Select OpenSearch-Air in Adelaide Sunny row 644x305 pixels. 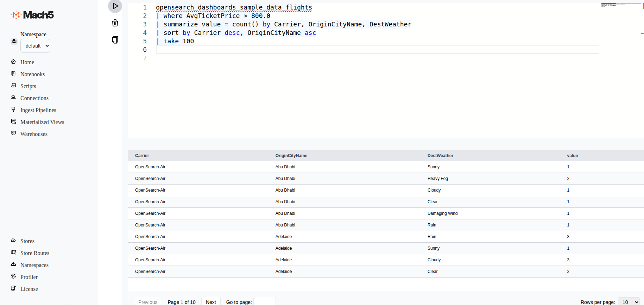[150, 248]
